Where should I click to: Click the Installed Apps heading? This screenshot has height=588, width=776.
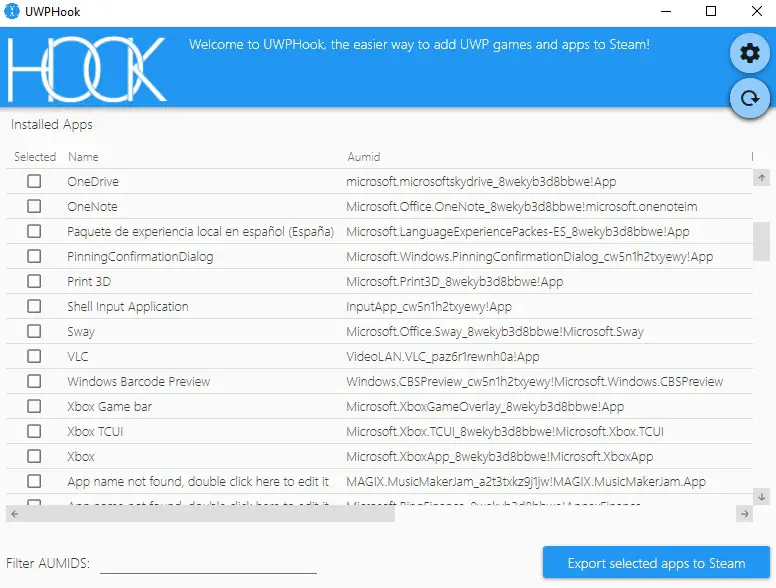pos(51,124)
